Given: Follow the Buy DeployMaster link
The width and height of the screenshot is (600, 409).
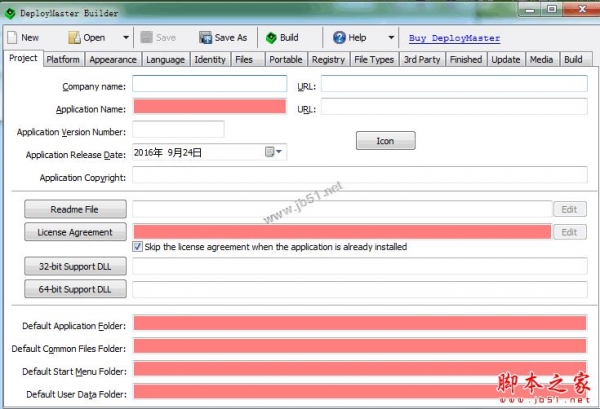Looking at the screenshot, I should (454, 38).
